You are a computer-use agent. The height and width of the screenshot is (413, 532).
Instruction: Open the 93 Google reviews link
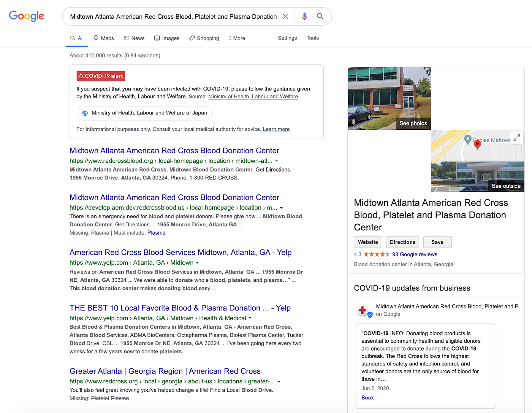click(415, 254)
